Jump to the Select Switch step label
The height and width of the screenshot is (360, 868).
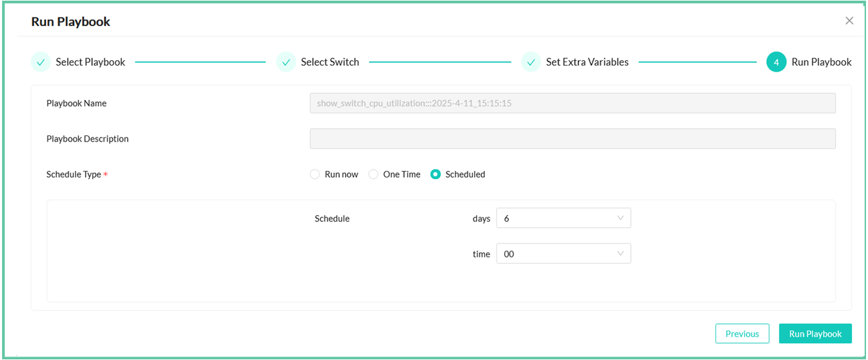point(330,62)
